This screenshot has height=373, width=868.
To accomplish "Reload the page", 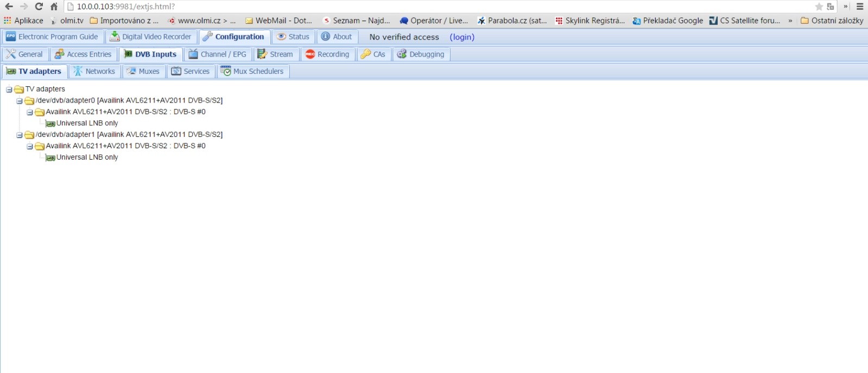I will 39,7.
